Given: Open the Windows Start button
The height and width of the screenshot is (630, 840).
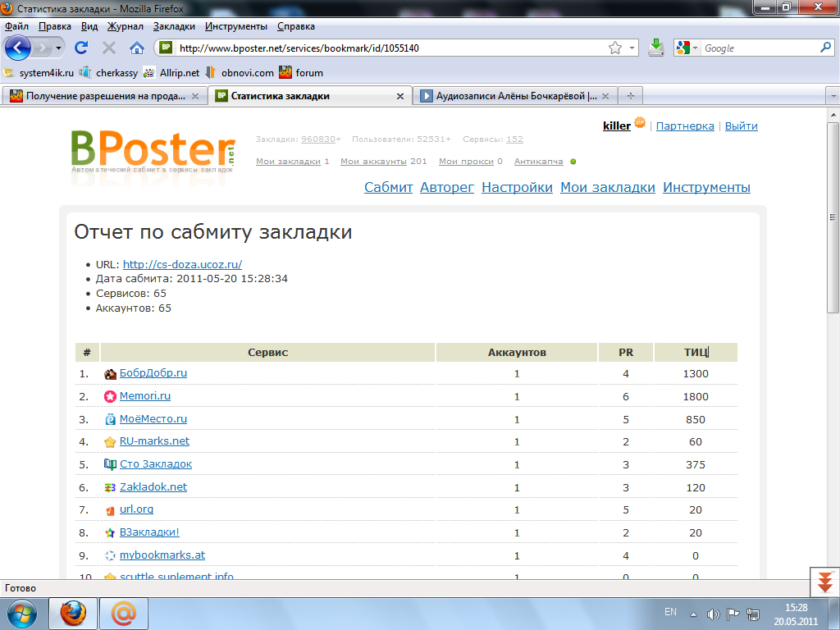Looking at the screenshot, I should (x=21, y=614).
